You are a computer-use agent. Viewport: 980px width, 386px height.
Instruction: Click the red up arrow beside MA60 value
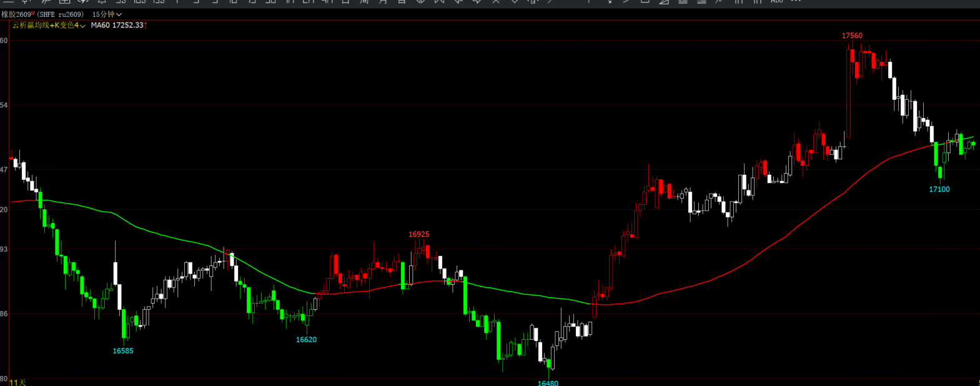pyautogui.click(x=146, y=26)
